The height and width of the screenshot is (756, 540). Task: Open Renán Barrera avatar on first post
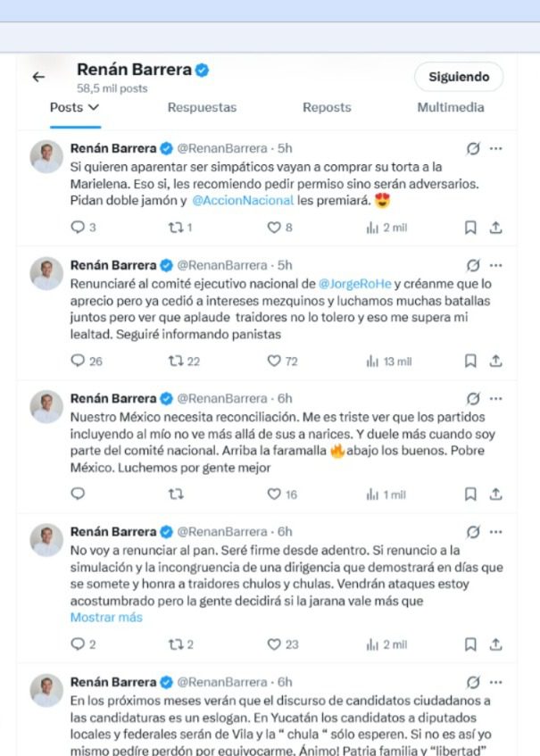point(46,157)
